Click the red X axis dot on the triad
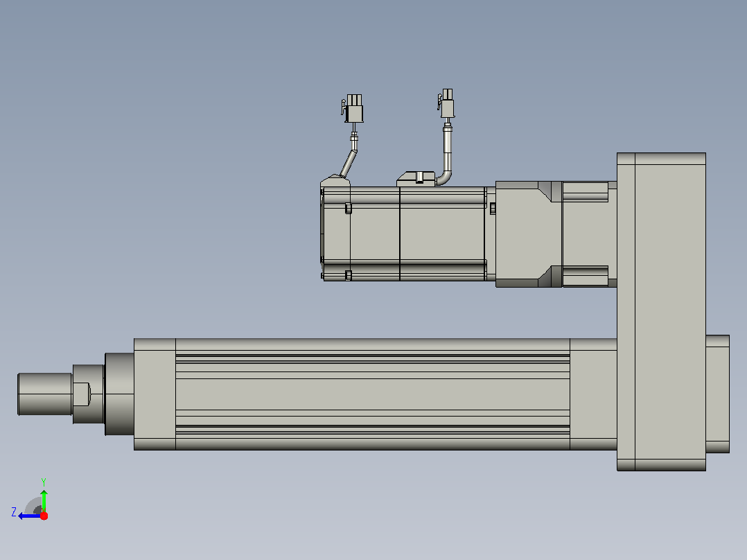747x560 pixels. pos(44,516)
